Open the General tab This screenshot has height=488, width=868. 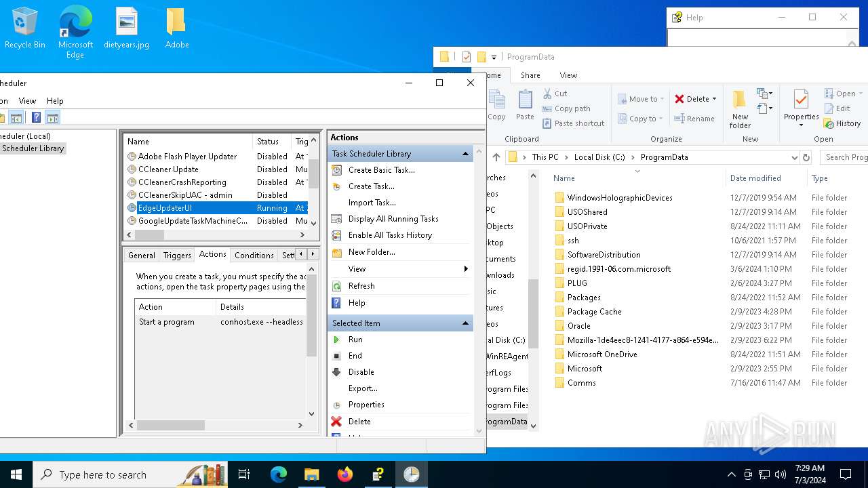pos(142,256)
